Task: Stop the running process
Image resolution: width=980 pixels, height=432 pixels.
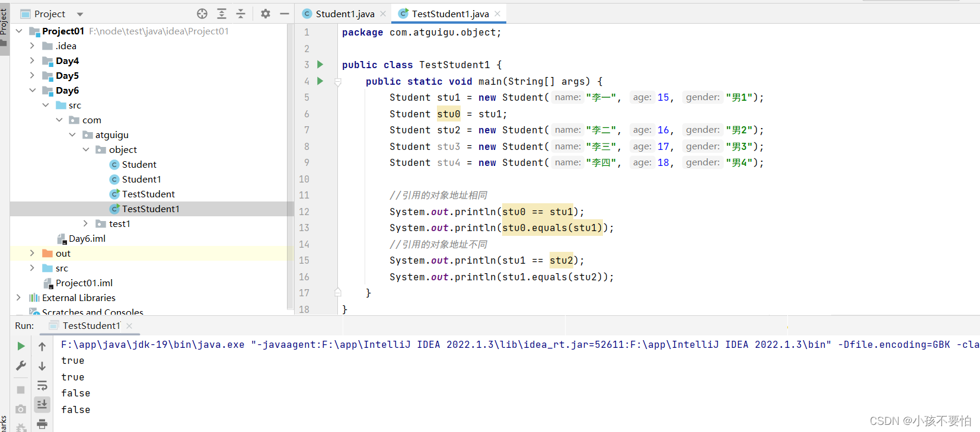Action: [21, 390]
